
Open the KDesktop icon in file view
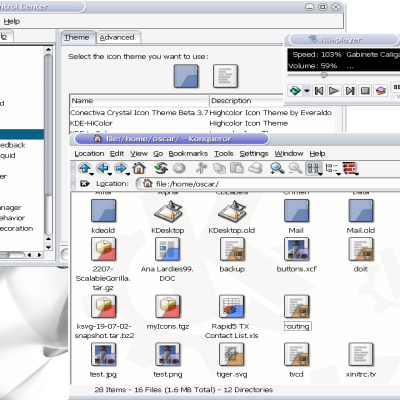point(168,216)
